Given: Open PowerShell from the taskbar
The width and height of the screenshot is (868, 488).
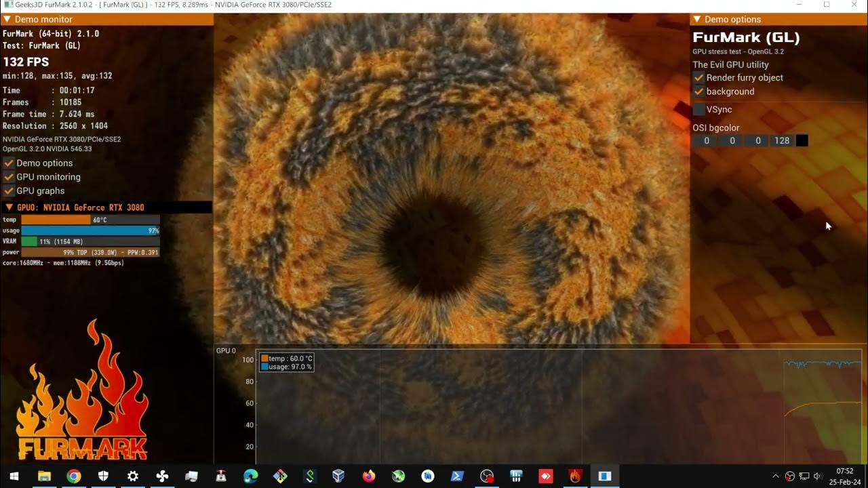Looking at the screenshot, I should pos(457,476).
